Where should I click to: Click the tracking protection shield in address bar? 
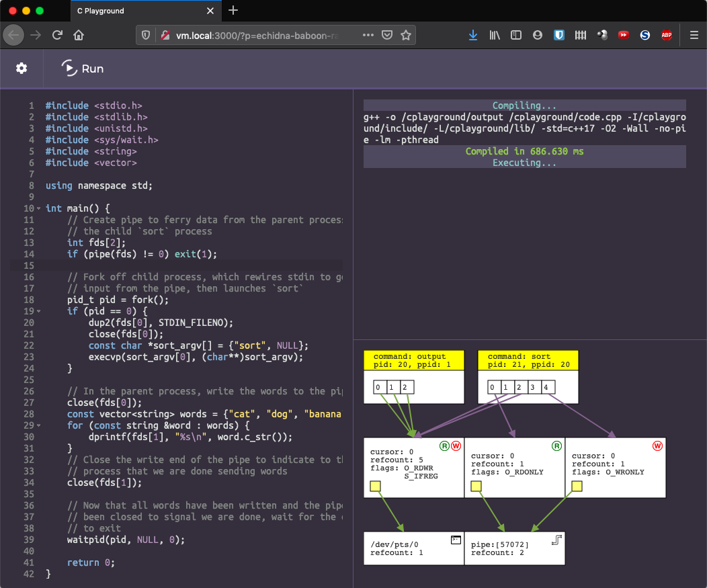(145, 35)
